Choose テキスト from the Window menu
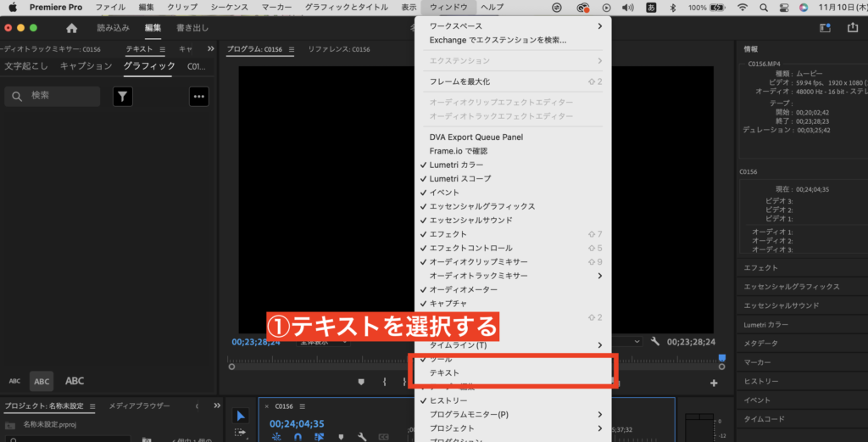The width and height of the screenshot is (868, 442). click(x=444, y=372)
